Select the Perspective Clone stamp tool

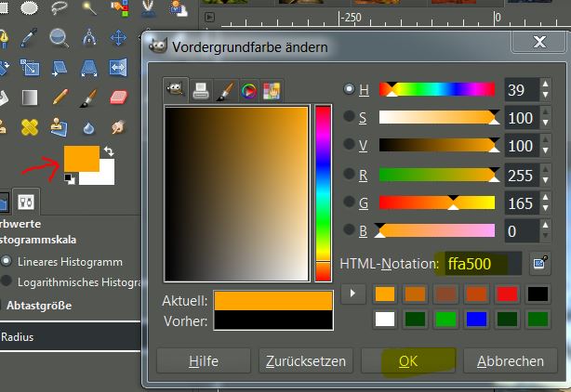pyautogui.click(x=59, y=127)
